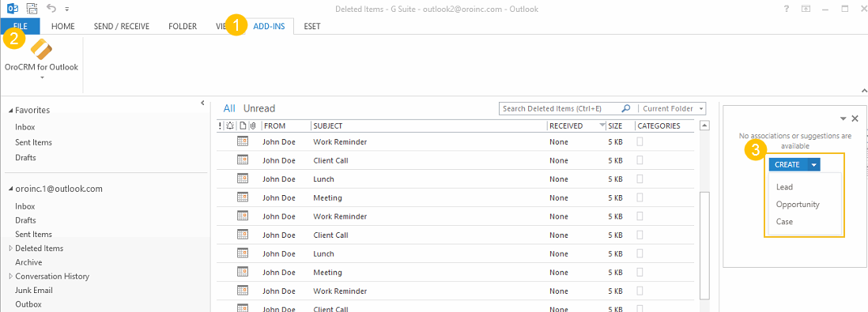Open the Outbox folder

click(x=28, y=304)
